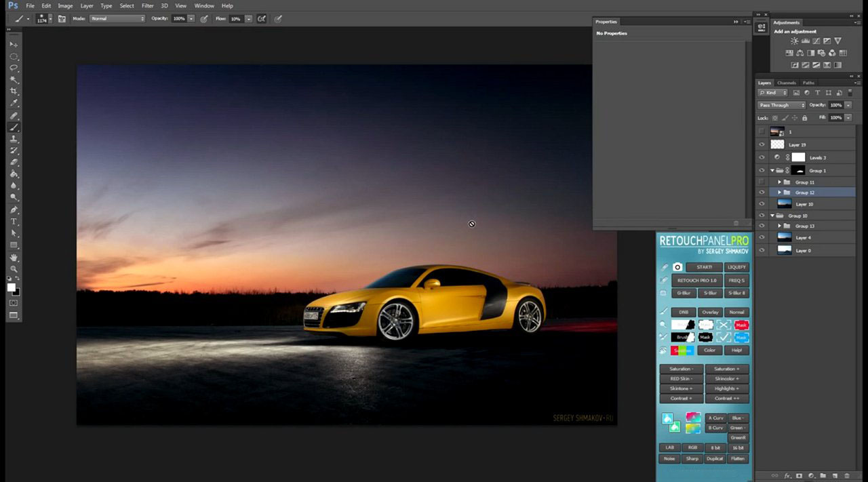Select the Crop tool
Screen dimensions: 868x482
tap(14, 92)
